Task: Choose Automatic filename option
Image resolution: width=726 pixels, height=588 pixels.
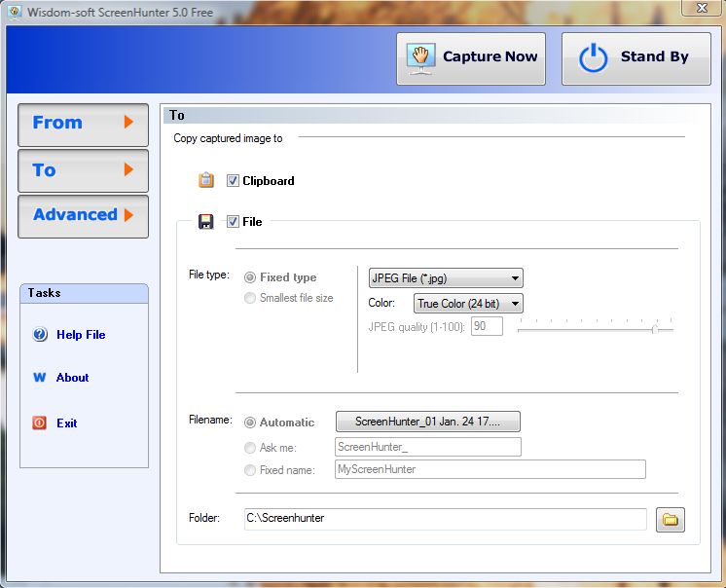Action: coord(249,423)
